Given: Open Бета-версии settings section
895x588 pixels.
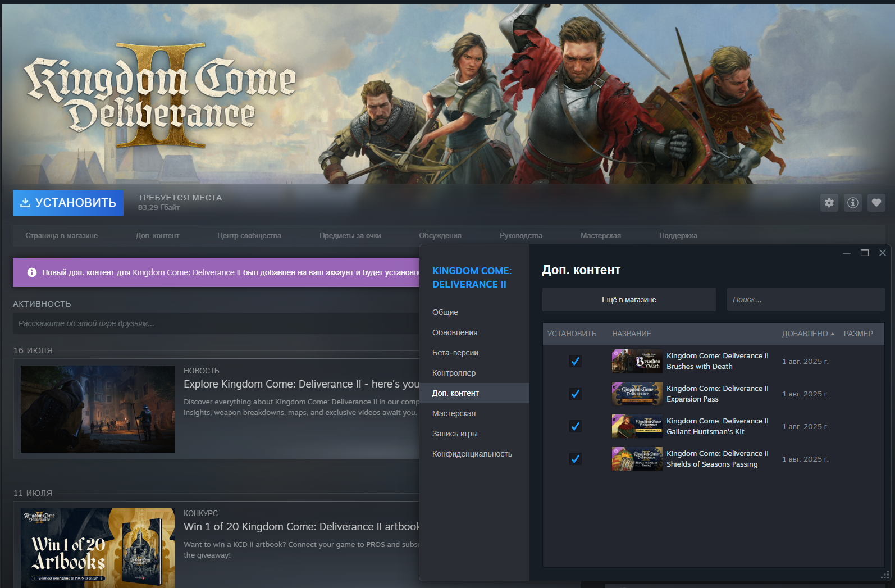Looking at the screenshot, I should 474,353.
